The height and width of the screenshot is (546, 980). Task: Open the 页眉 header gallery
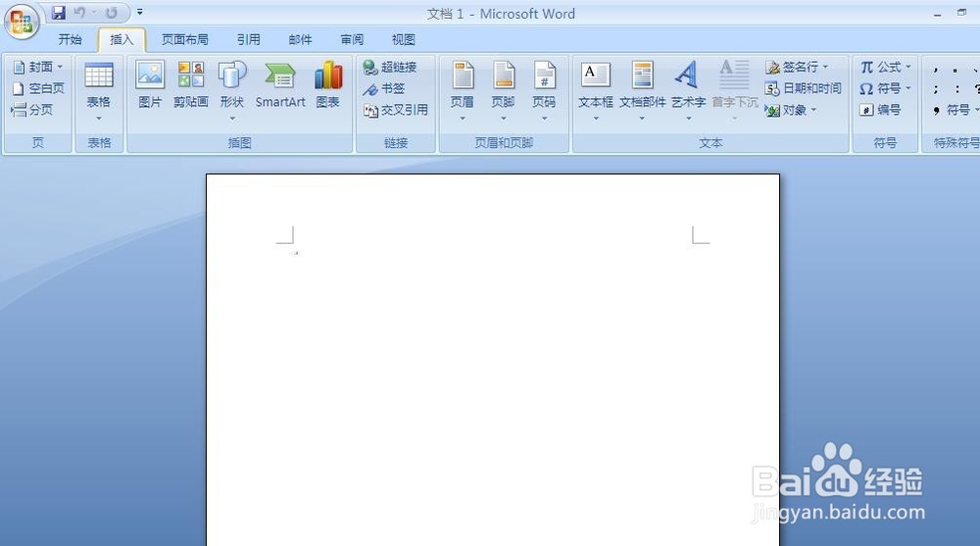[x=463, y=91]
